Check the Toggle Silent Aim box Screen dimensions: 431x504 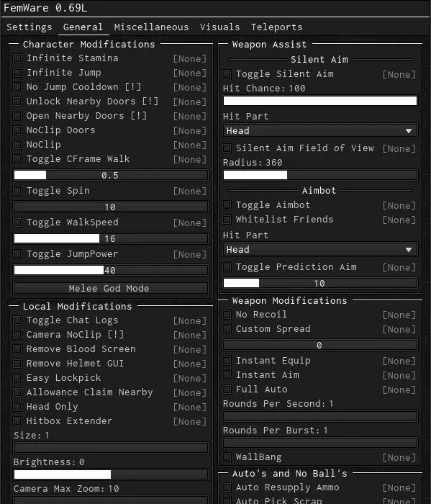[227, 74]
